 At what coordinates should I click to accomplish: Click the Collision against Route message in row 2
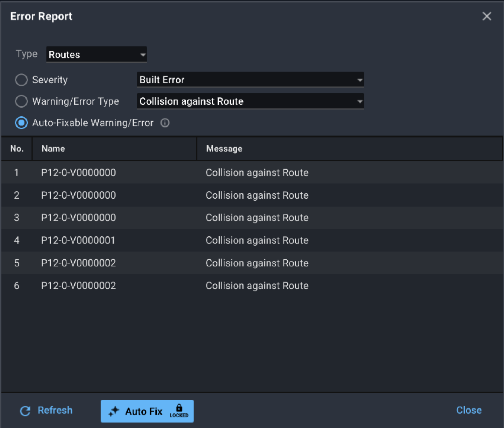(x=257, y=195)
